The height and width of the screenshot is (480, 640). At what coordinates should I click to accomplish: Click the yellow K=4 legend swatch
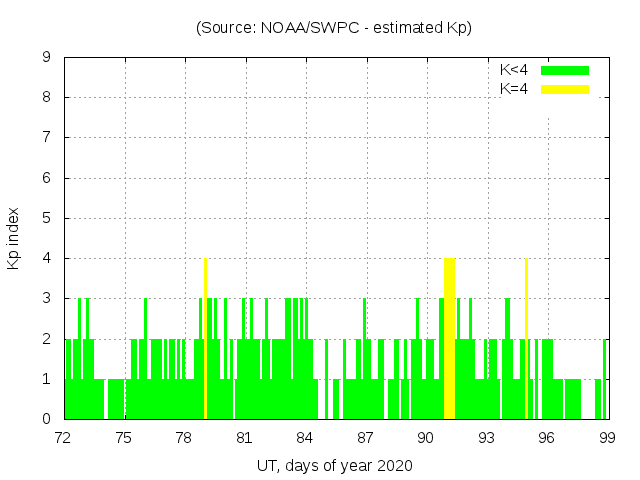[565, 89]
